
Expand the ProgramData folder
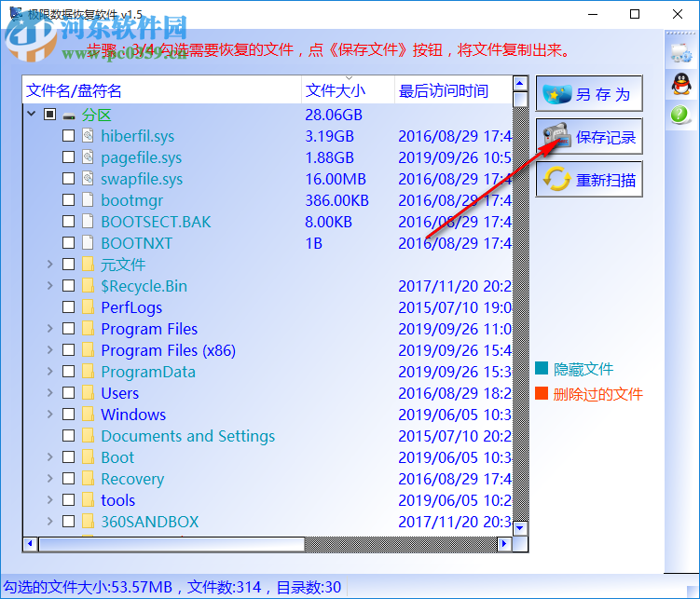[x=50, y=371]
